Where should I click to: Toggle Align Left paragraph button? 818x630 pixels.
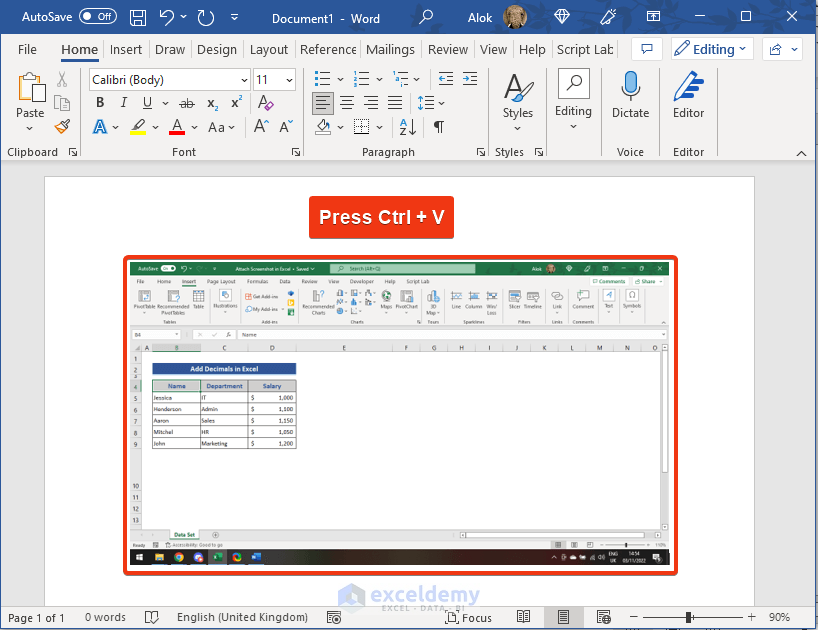(323, 103)
